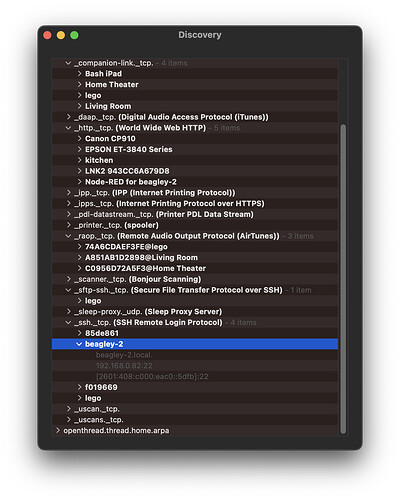
Task: Expand the f019669 SSH host
Action: [x=79, y=387]
